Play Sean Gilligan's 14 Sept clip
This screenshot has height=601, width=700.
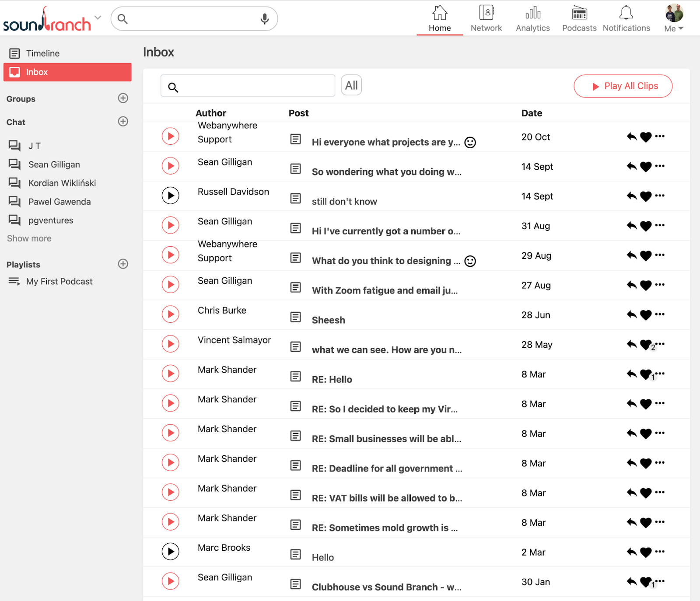(171, 166)
